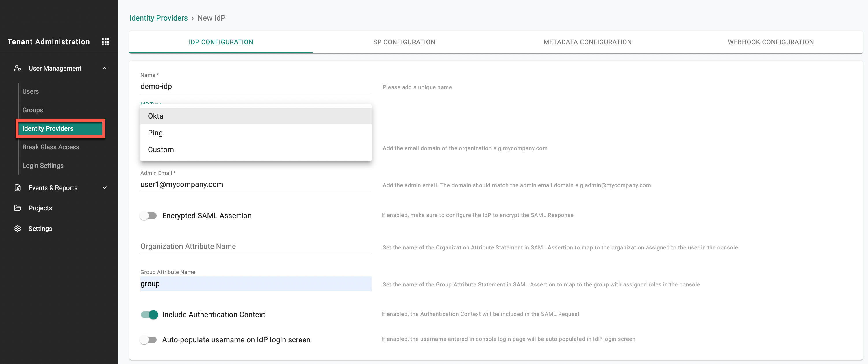Open Login Settings in sidebar
The height and width of the screenshot is (364, 868).
coord(43,166)
